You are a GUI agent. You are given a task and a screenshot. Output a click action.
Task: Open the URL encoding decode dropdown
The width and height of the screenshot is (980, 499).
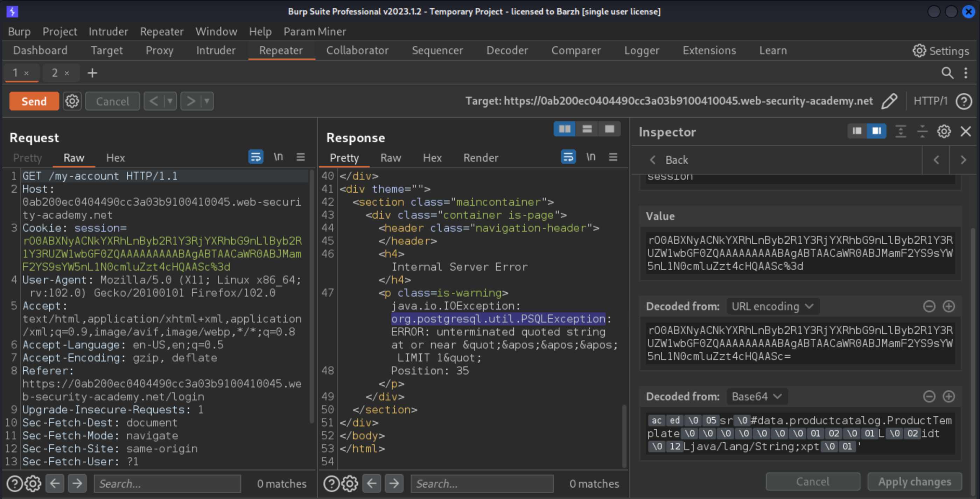pos(773,306)
